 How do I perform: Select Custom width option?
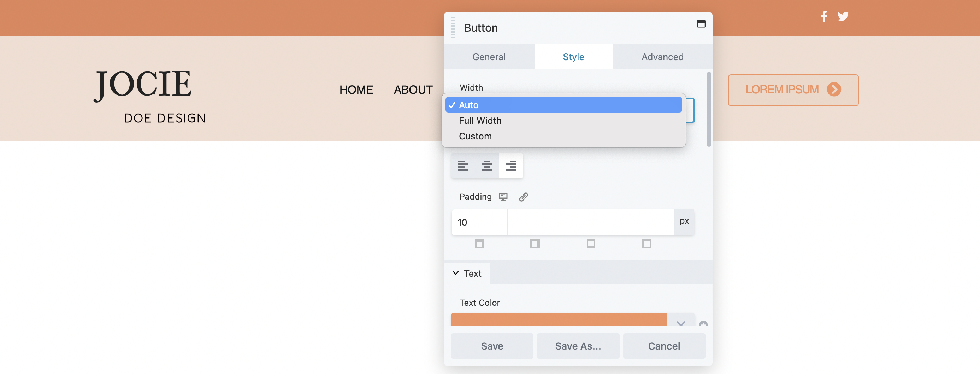pyautogui.click(x=475, y=136)
